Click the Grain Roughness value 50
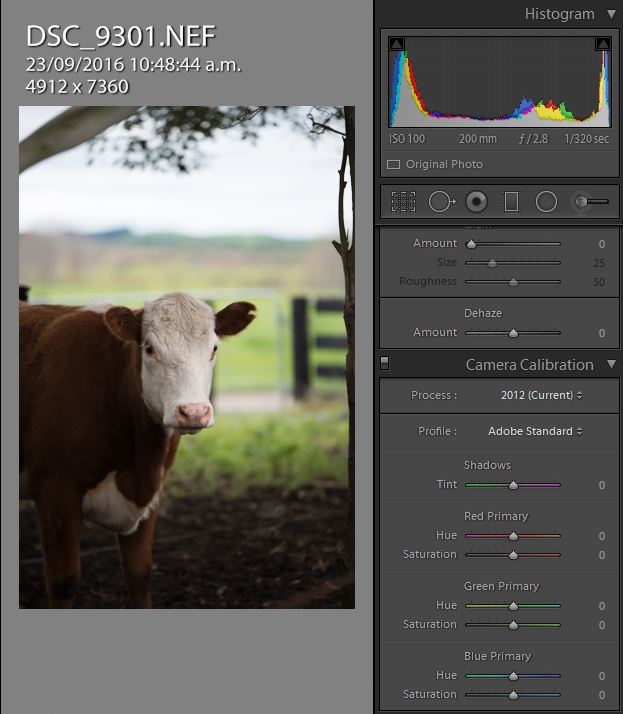This screenshot has height=714, width=623. click(599, 282)
